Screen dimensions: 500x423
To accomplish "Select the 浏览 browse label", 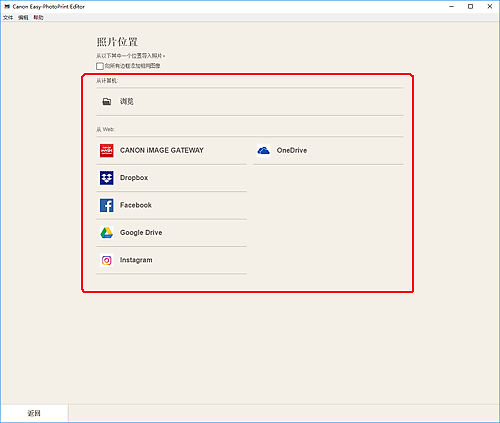I will tap(127, 102).
